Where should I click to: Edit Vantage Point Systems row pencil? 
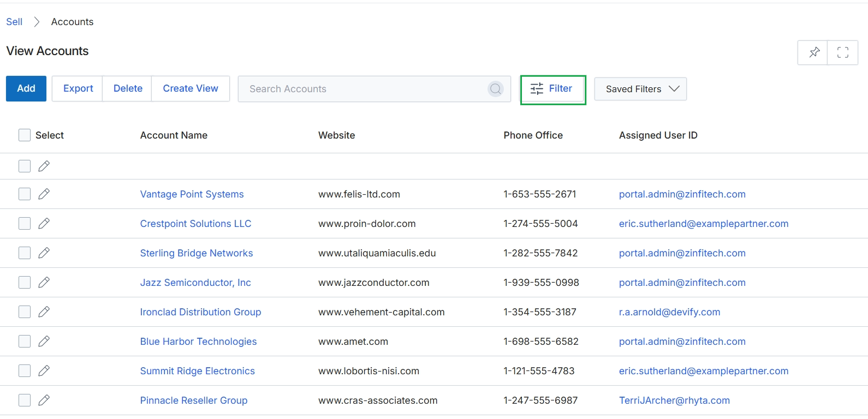point(44,194)
